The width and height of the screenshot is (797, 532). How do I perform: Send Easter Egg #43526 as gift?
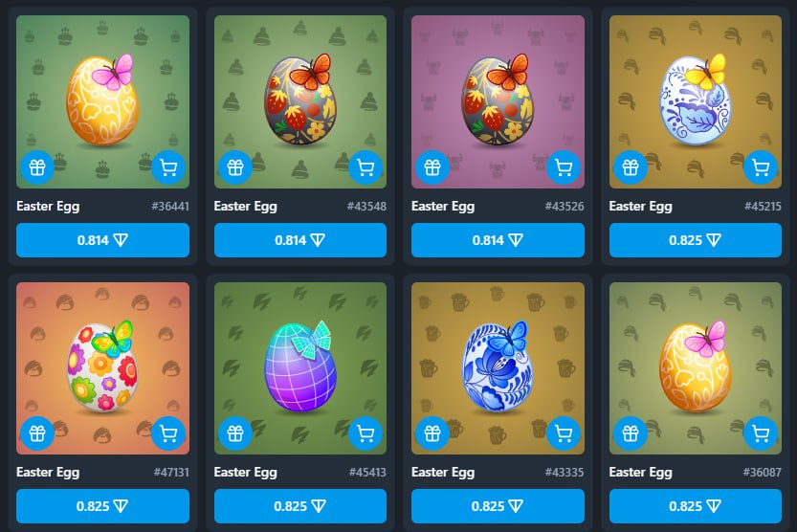click(432, 167)
